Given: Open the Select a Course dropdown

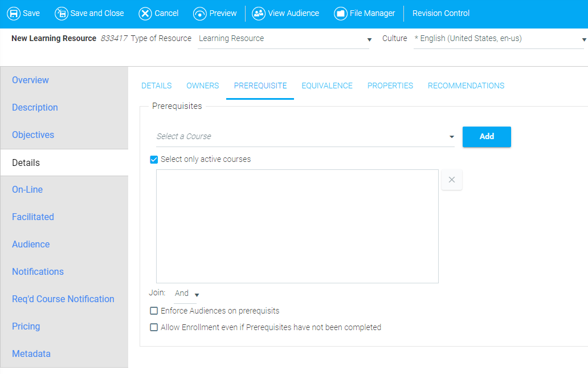Looking at the screenshot, I should pyautogui.click(x=305, y=137).
